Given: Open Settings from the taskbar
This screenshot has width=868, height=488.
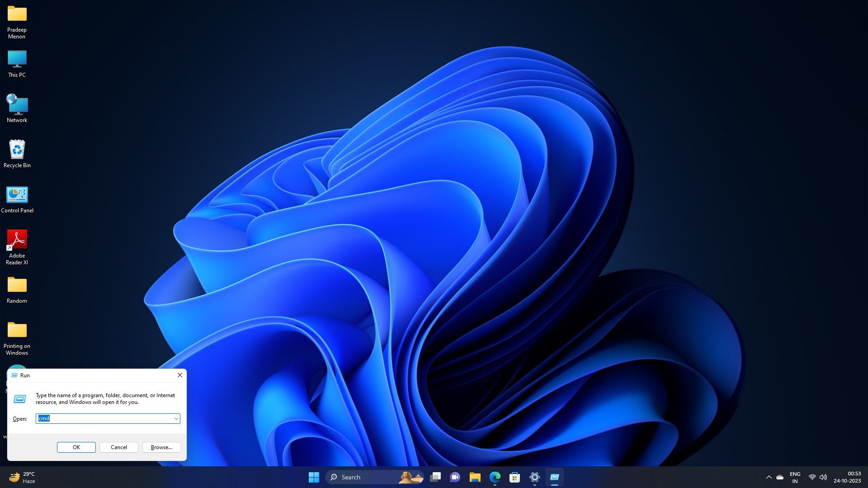Looking at the screenshot, I should click(x=534, y=477).
